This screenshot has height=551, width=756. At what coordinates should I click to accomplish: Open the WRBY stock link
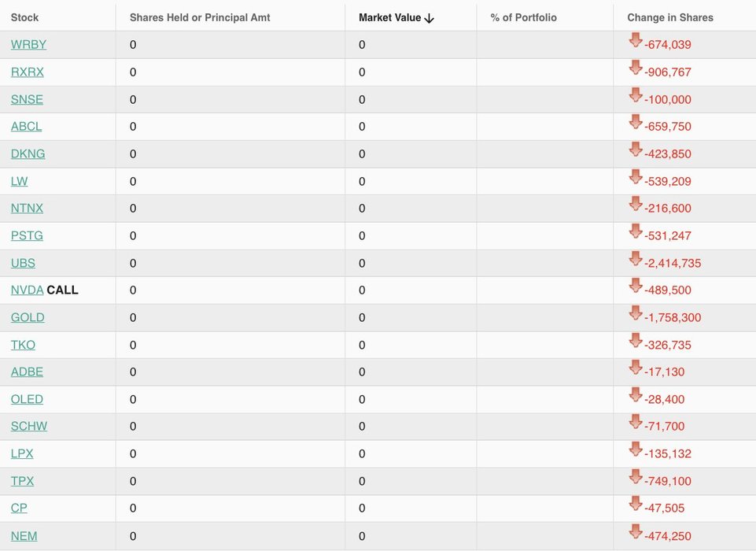[28, 44]
